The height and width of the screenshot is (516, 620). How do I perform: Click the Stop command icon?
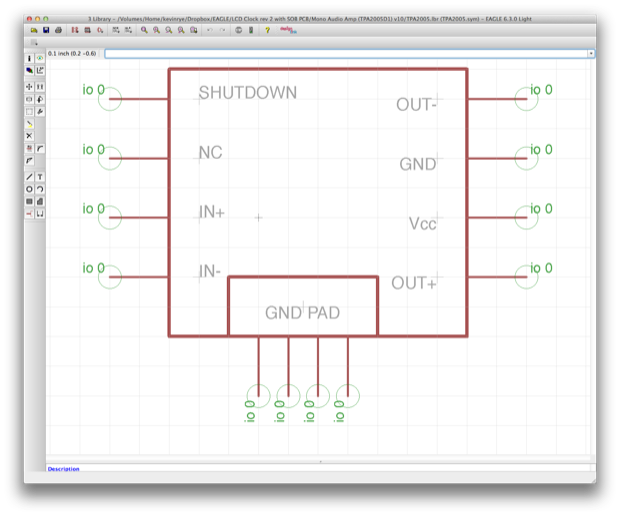[x=238, y=30]
